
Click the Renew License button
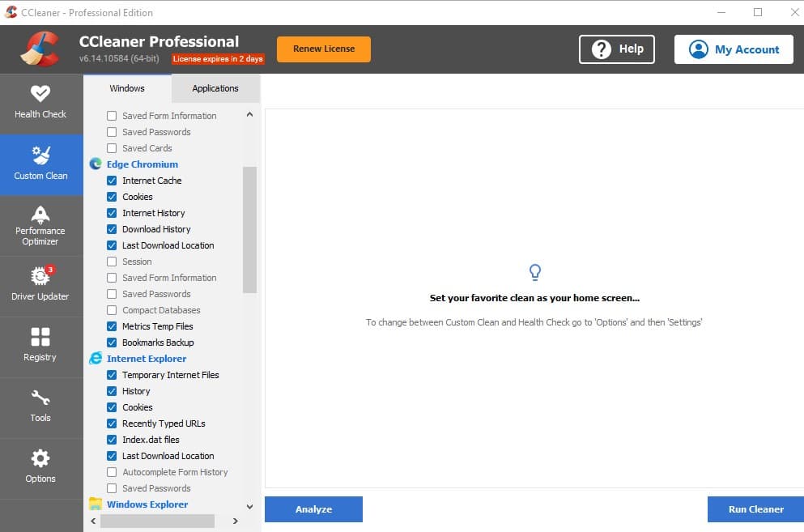(323, 49)
